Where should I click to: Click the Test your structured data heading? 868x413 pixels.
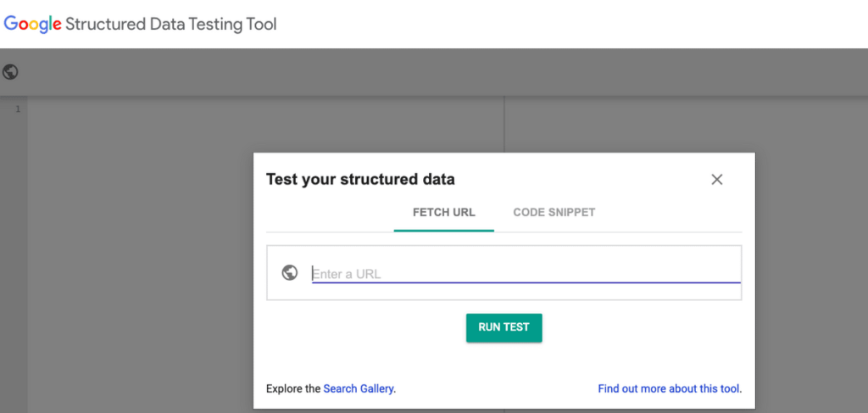(x=360, y=180)
